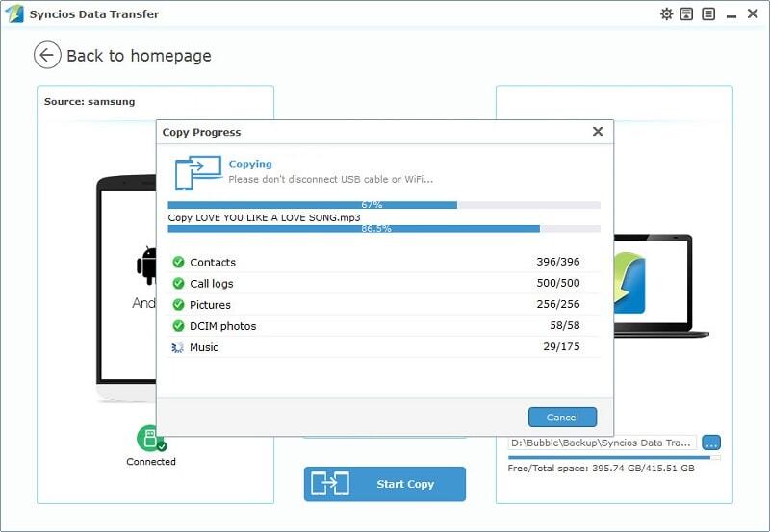Click the green check next to Call logs
Image resolution: width=770 pixels, height=532 pixels.
tap(177, 284)
